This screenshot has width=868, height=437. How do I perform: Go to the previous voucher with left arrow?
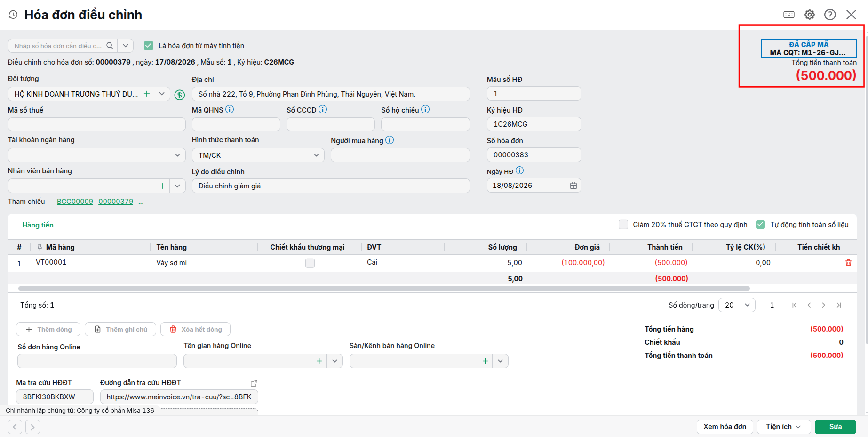(15, 427)
